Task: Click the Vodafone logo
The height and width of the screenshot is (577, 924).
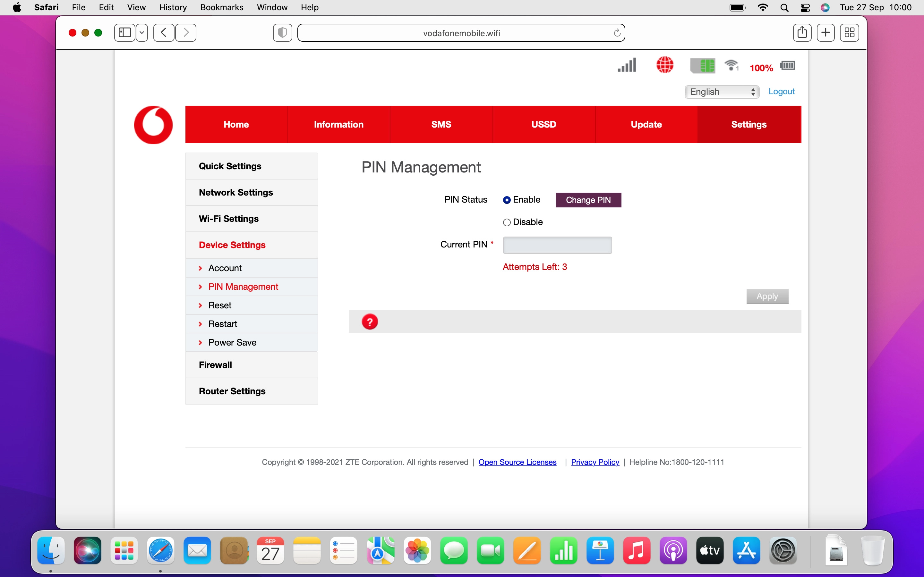Action: [153, 125]
